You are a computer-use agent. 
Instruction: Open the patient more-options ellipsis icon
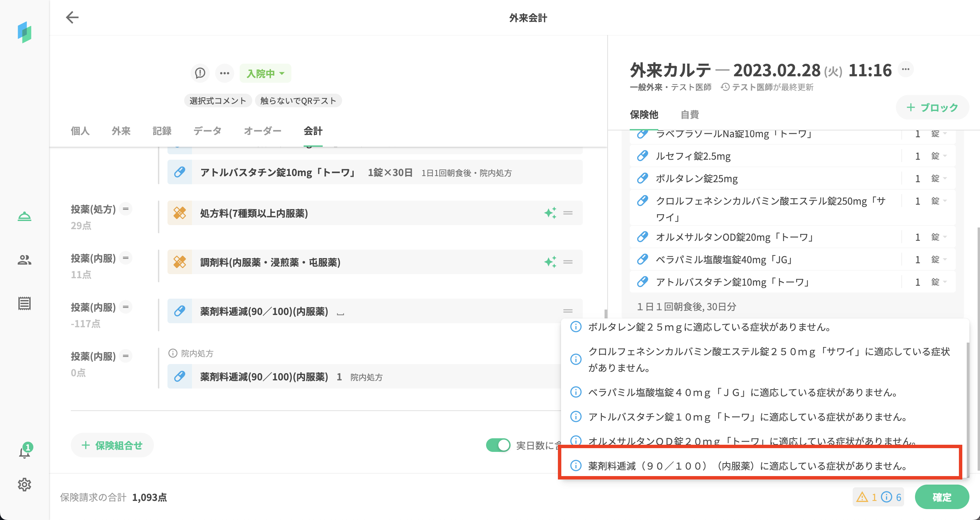pyautogui.click(x=224, y=73)
